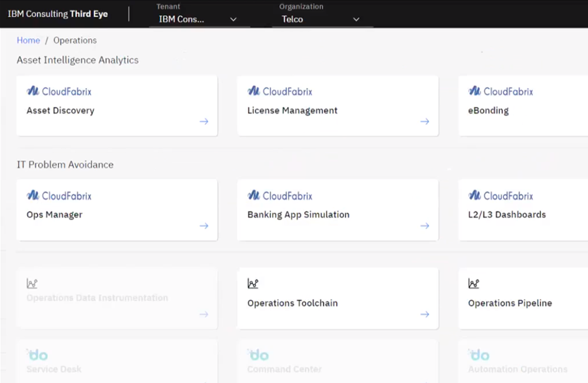Screen dimensions: 588x383
Task: Click chart icon on Operations Pipeline card
Action: point(473,283)
